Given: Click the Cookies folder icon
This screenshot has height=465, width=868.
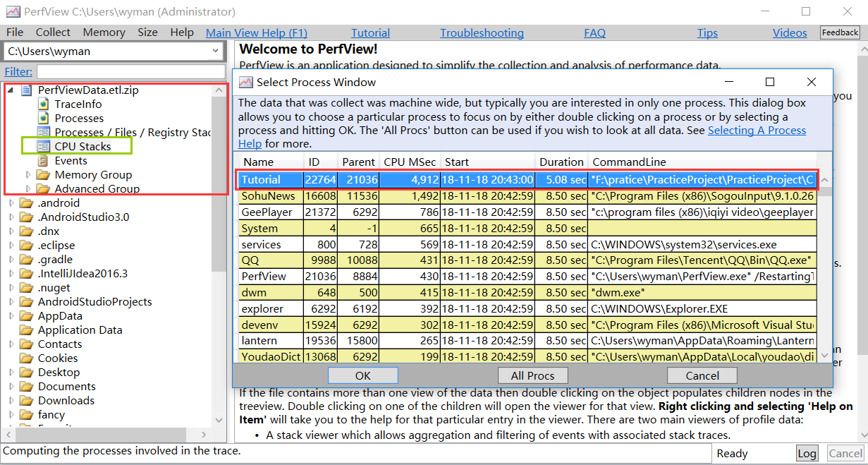Looking at the screenshot, I should point(27,358).
